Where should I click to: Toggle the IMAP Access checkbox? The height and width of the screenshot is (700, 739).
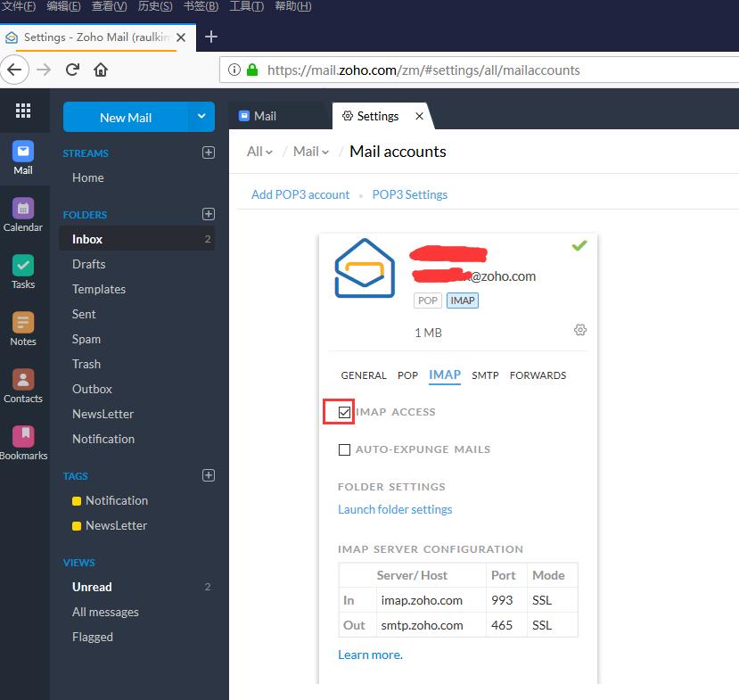coord(344,412)
